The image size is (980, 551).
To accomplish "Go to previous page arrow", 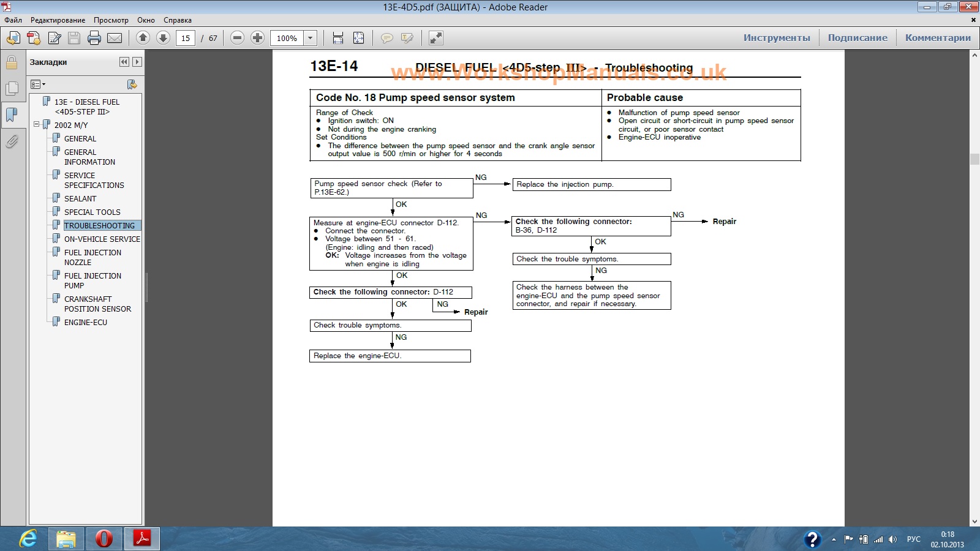I will pyautogui.click(x=143, y=38).
